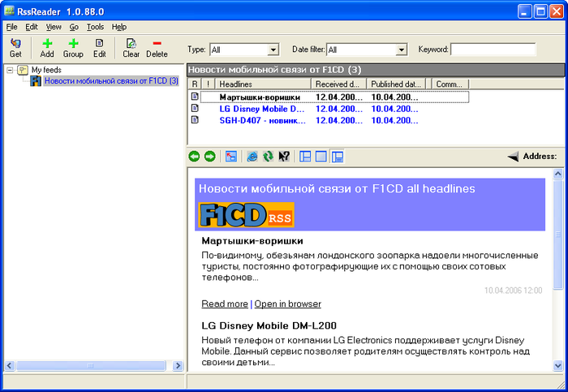Click the Get feeds toolbar icon

point(15,44)
